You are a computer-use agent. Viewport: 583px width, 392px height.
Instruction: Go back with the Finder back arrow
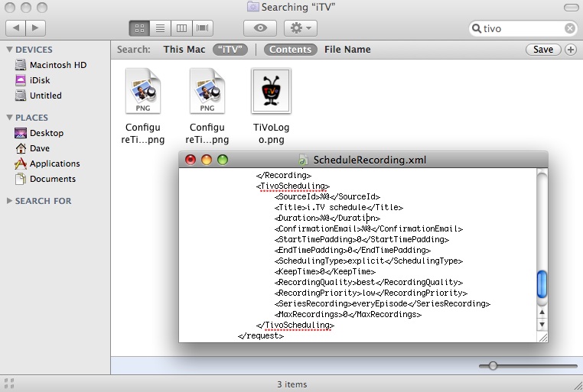pyautogui.click(x=16, y=28)
